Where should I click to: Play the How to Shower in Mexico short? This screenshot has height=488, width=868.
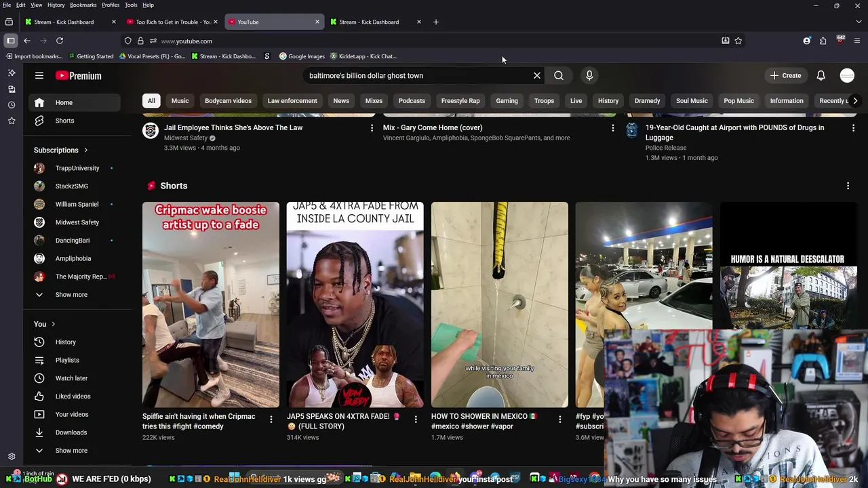point(500,304)
